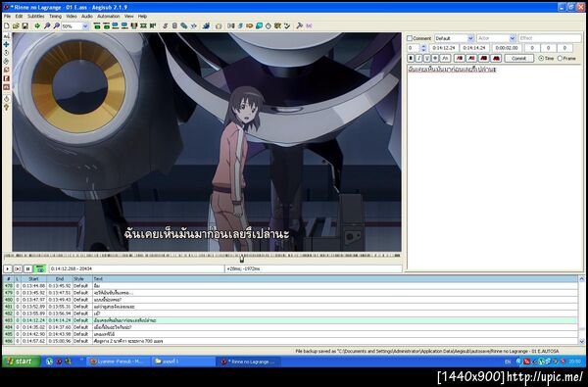Click the font face name button

445,58
